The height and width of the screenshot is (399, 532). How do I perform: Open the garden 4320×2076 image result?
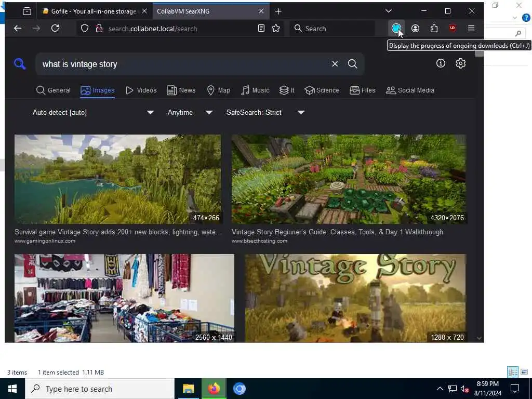click(349, 179)
